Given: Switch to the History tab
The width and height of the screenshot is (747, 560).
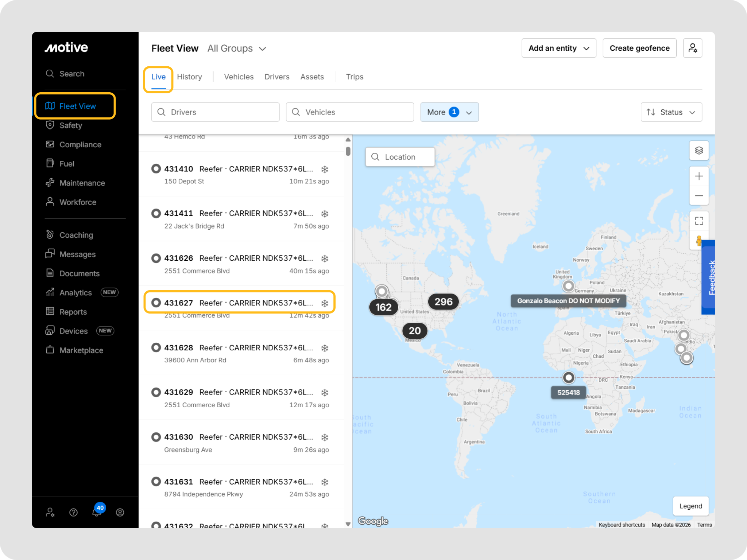Looking at the screenshot, I should (189, 77).
